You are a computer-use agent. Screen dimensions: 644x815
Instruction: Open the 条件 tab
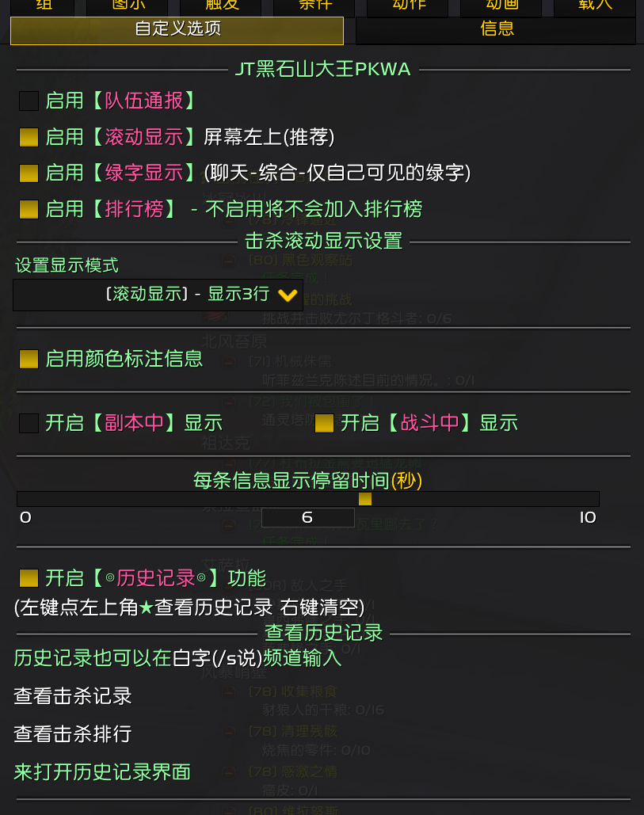point(314,7)
